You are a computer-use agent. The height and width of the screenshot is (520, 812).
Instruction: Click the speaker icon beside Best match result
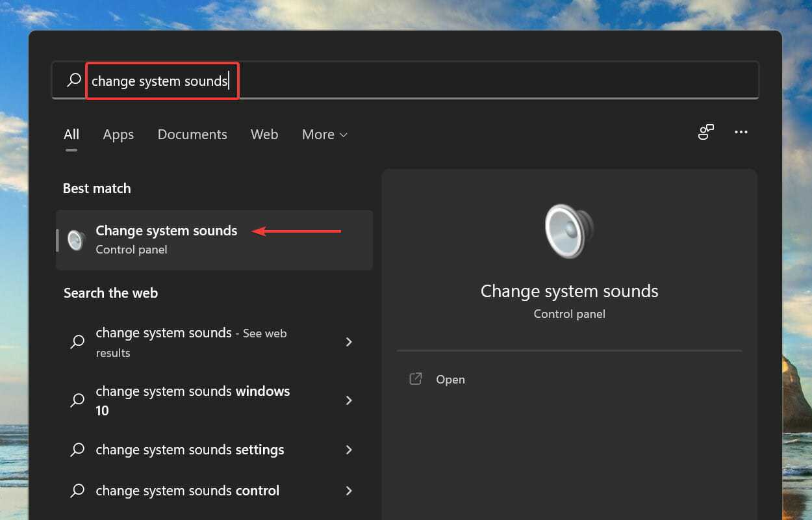click(x=77, y=240)
